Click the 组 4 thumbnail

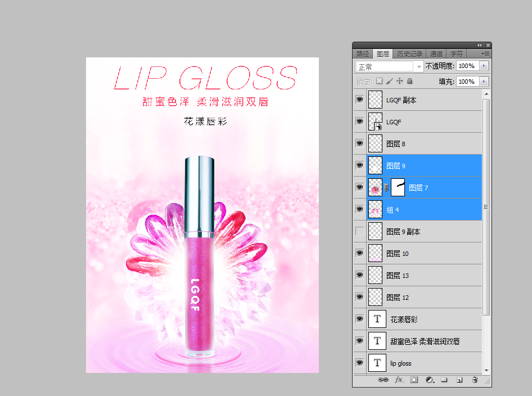(x=375, y=209)
